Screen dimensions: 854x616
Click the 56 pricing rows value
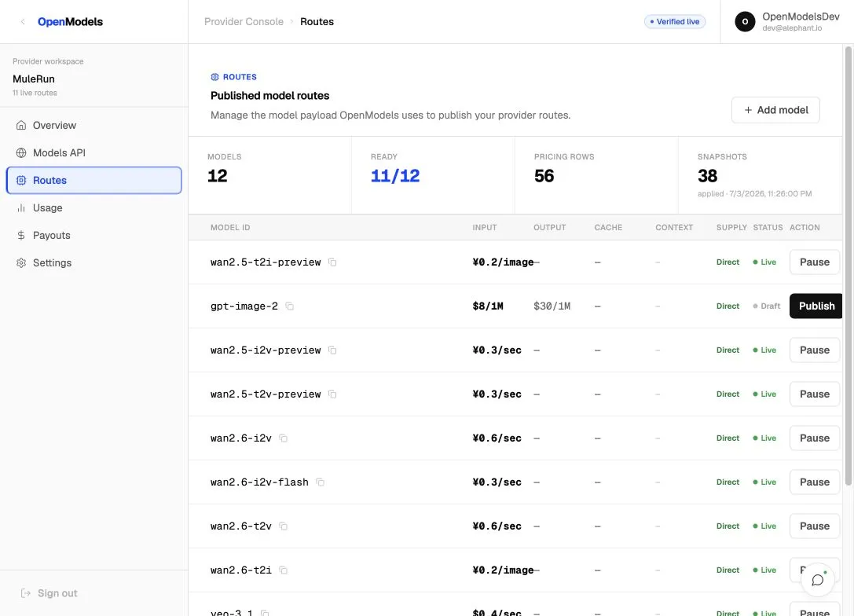(544, 176)
